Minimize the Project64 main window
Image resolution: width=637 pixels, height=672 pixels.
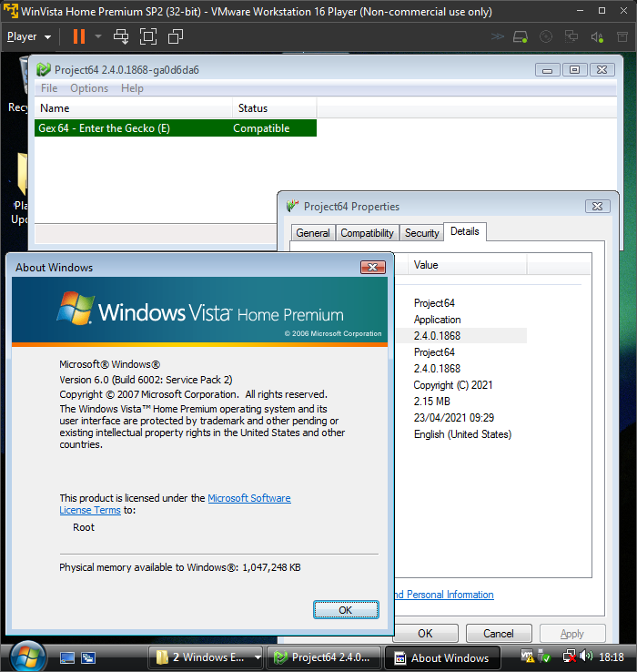[x=548, y=69]
